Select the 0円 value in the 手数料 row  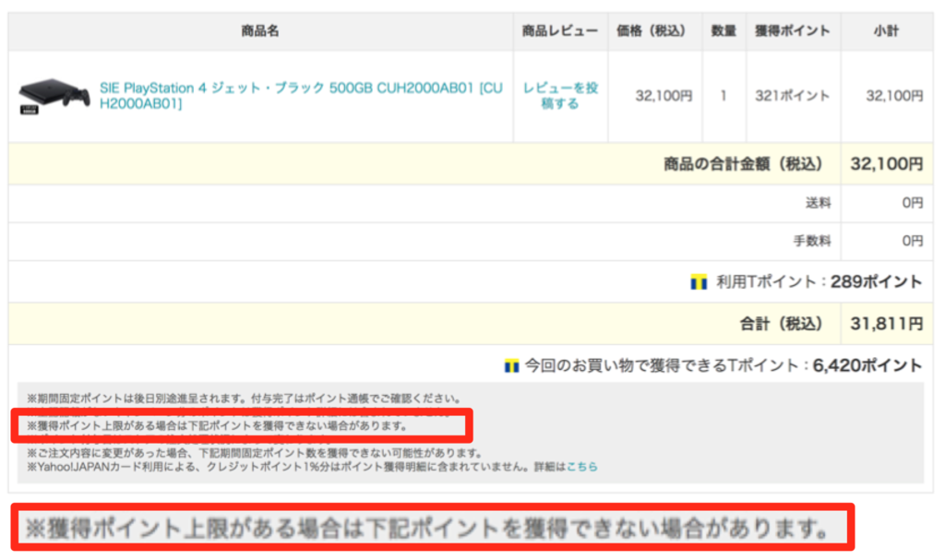coord(913,241)
